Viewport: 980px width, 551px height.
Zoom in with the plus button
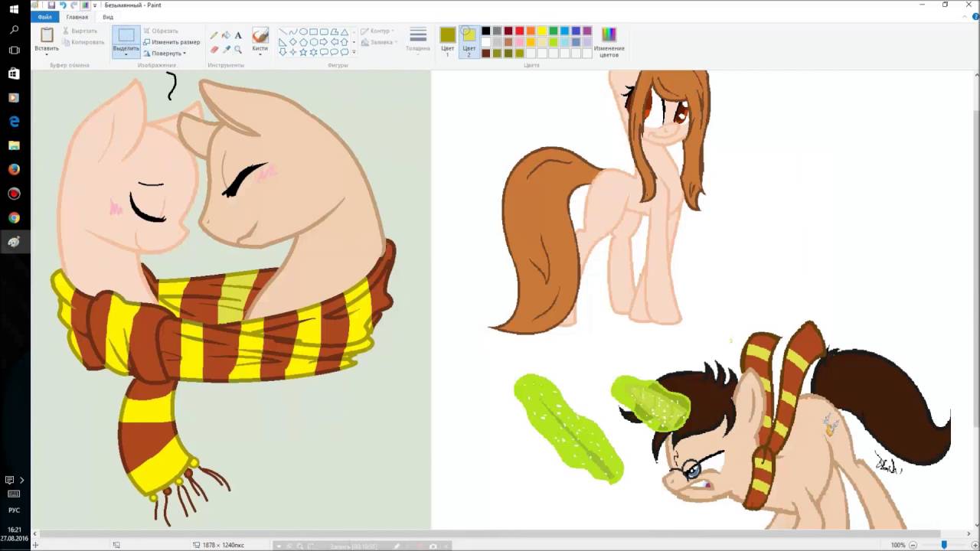pos(974,545)
